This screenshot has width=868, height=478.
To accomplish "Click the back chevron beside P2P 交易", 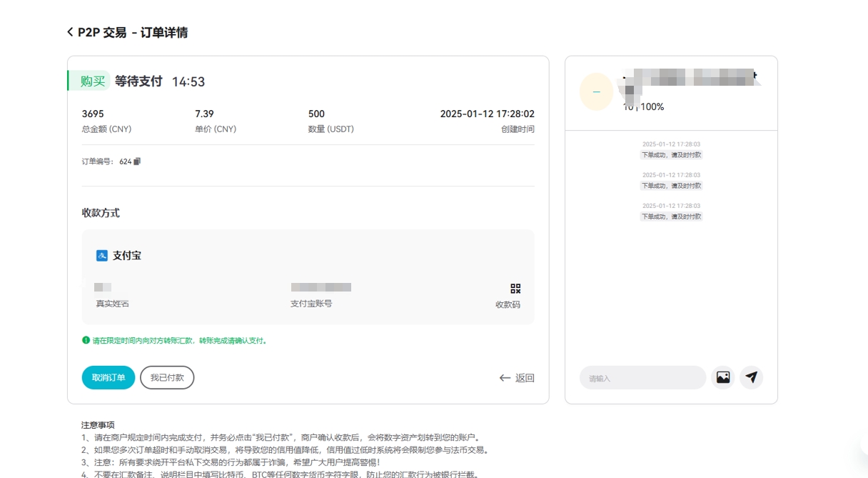I will pyautogui.click(x=70, y=32).
